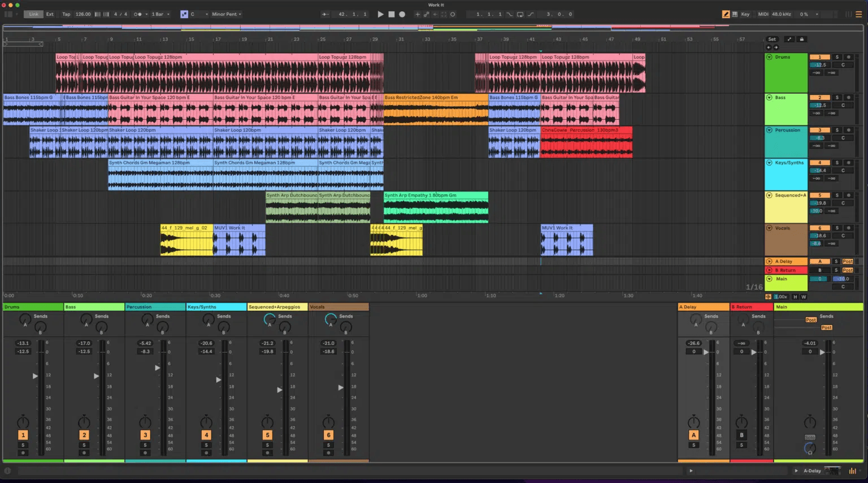Collapse the Bass track fold arrow

[769, 98]
